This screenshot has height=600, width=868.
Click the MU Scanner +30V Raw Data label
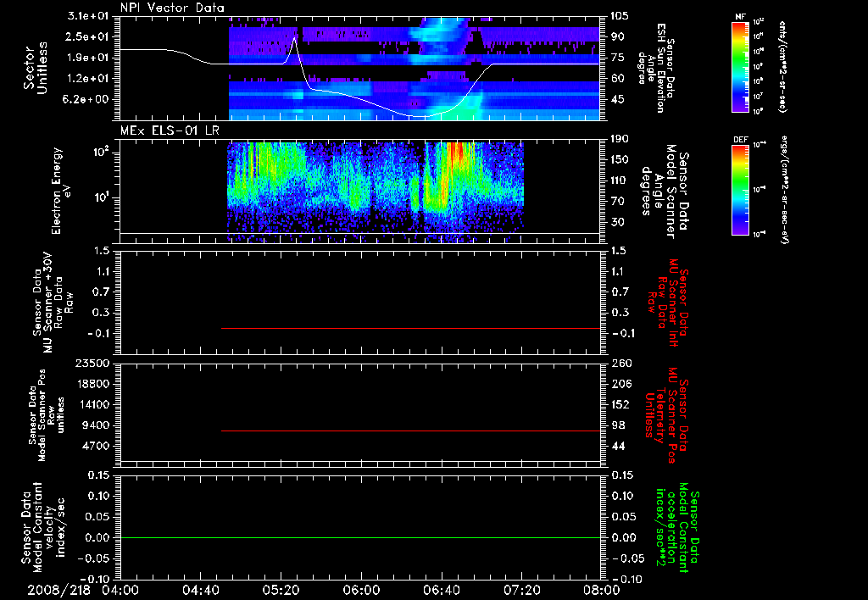click(53, 303)
